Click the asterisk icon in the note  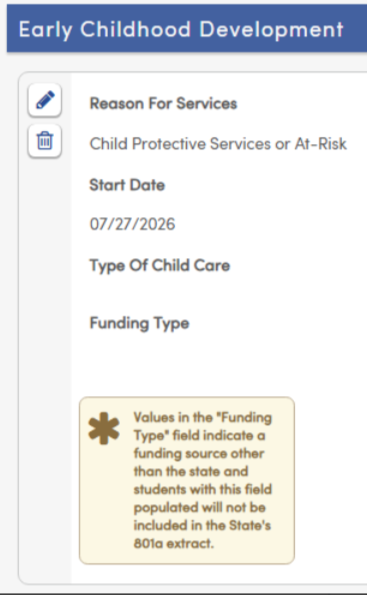[104, 428]
